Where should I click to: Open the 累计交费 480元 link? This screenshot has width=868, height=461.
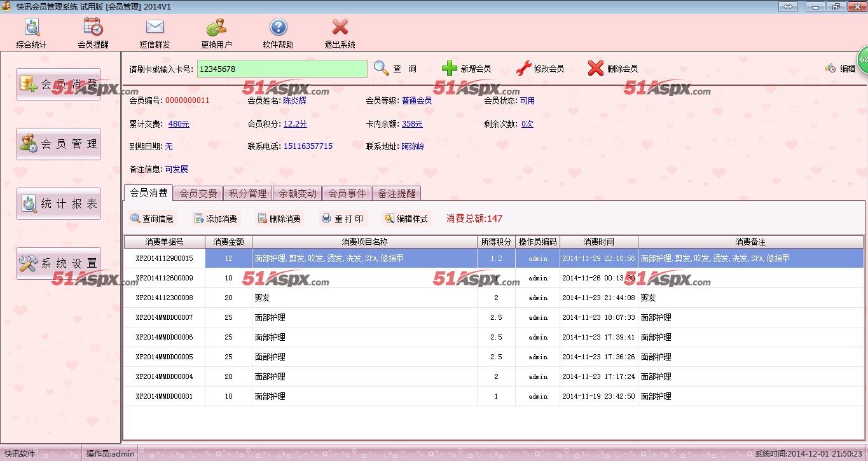179,124
